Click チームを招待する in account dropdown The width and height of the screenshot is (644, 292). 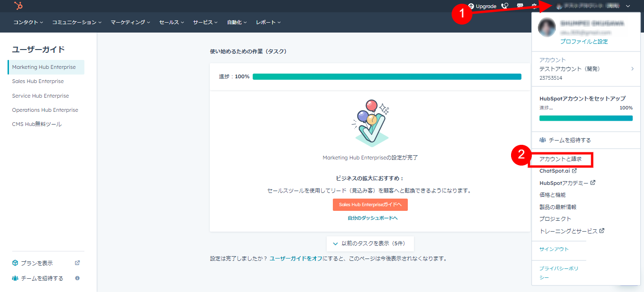coord(570,140)
